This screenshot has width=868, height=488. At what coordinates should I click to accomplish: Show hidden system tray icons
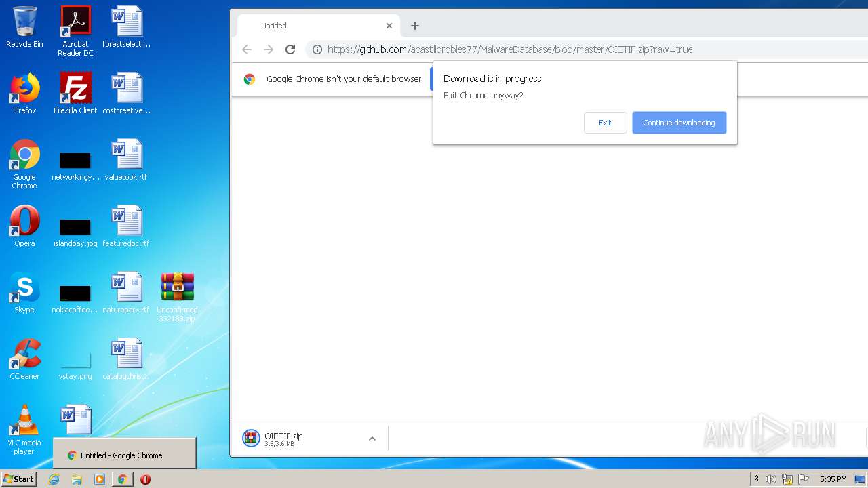(x=756, y=479)
